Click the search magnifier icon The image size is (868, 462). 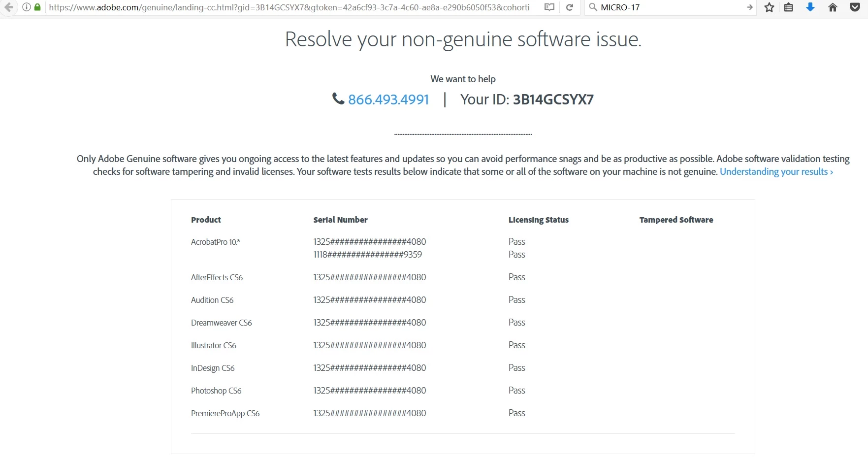point(593,7)
